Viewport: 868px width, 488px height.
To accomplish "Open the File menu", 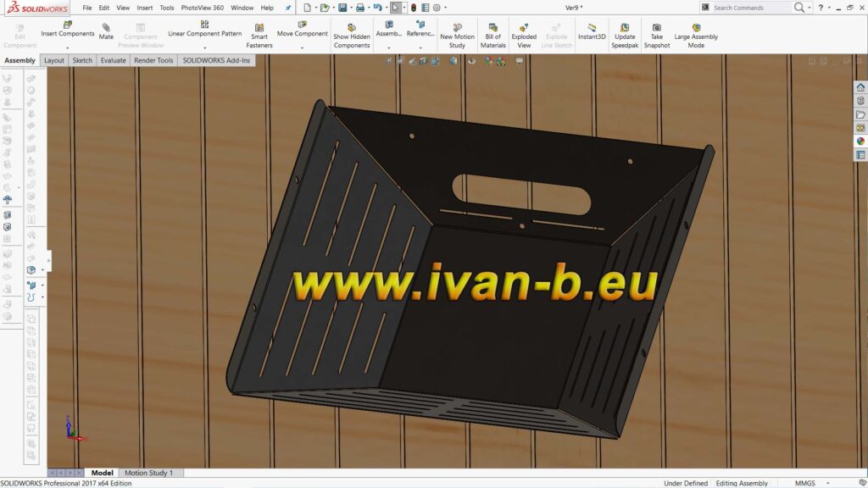I will coord(87,8).
